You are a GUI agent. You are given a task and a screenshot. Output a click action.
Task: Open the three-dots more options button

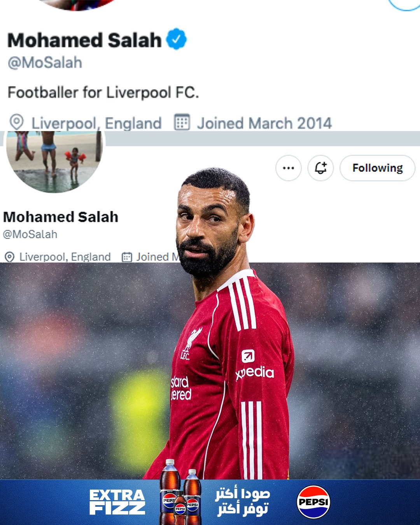tap(289, 168)
